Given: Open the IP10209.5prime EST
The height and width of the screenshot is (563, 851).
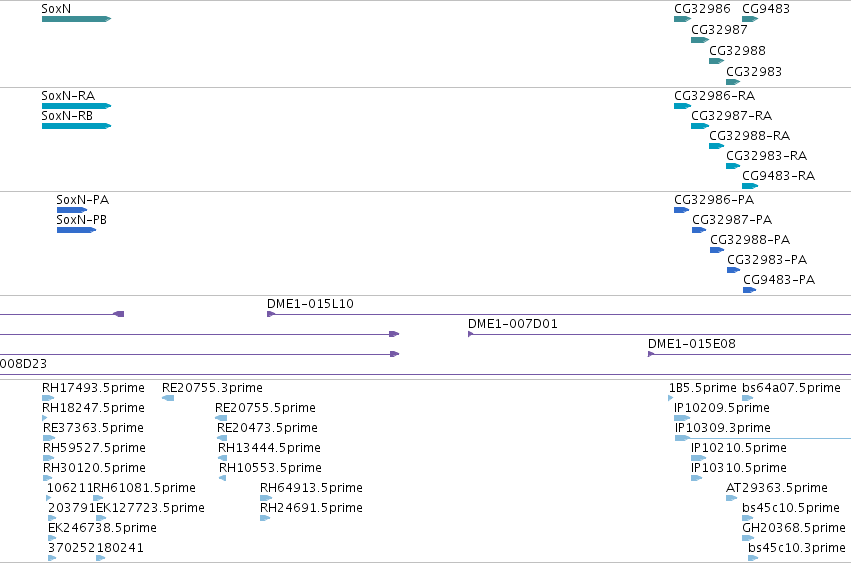Looking at the screenshot, I should (682, 419).
